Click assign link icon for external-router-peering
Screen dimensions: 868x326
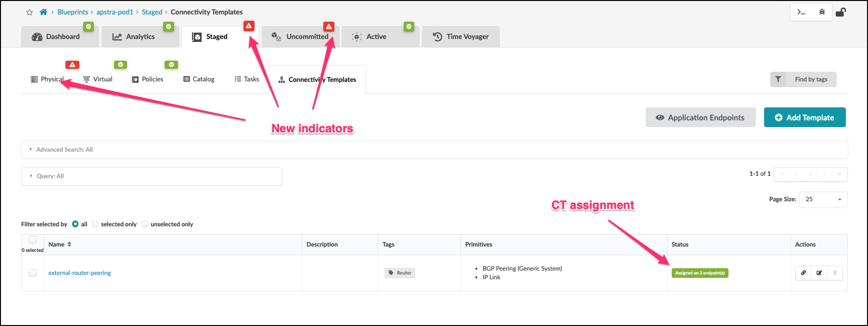click(803, 273)
